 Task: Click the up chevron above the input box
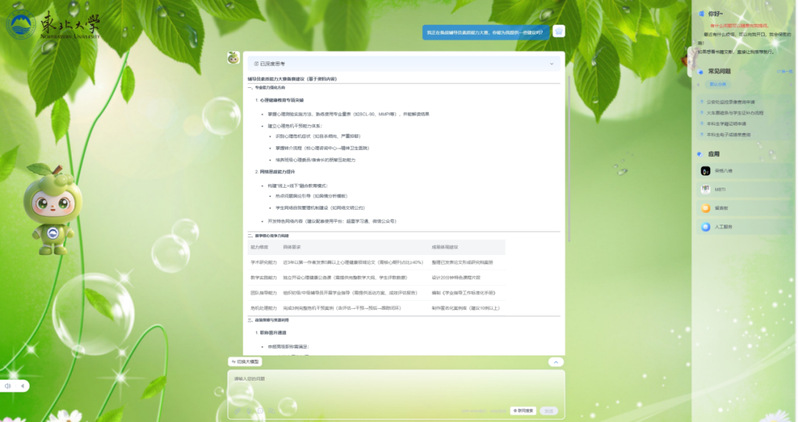[x=556, y=362]
